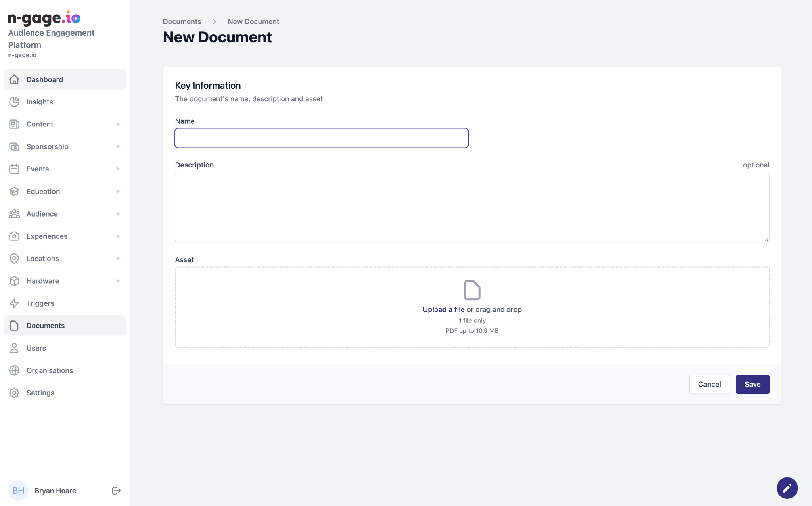
Task: Open the Documents sidebar item
Action: tap(46, 326)
